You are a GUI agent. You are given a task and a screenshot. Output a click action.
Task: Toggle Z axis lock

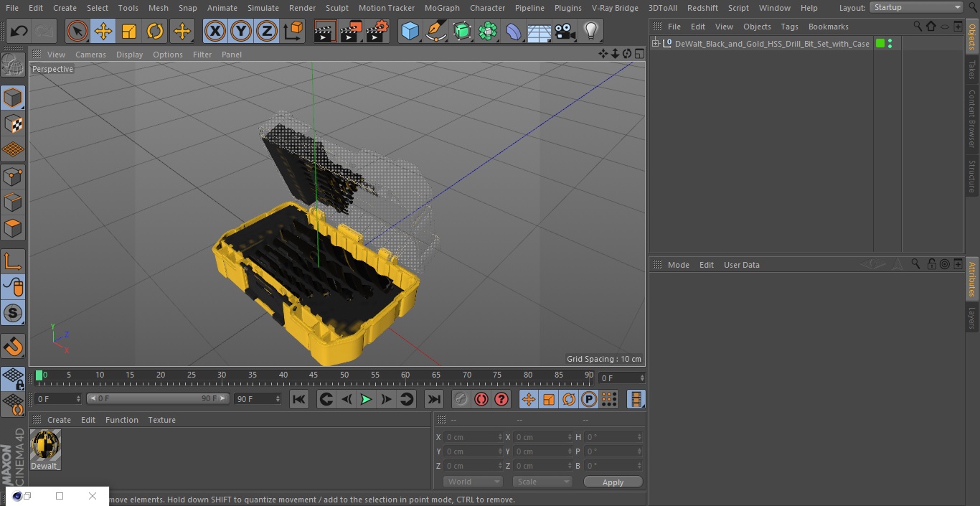pyautogui.click(x=267, y=31)
